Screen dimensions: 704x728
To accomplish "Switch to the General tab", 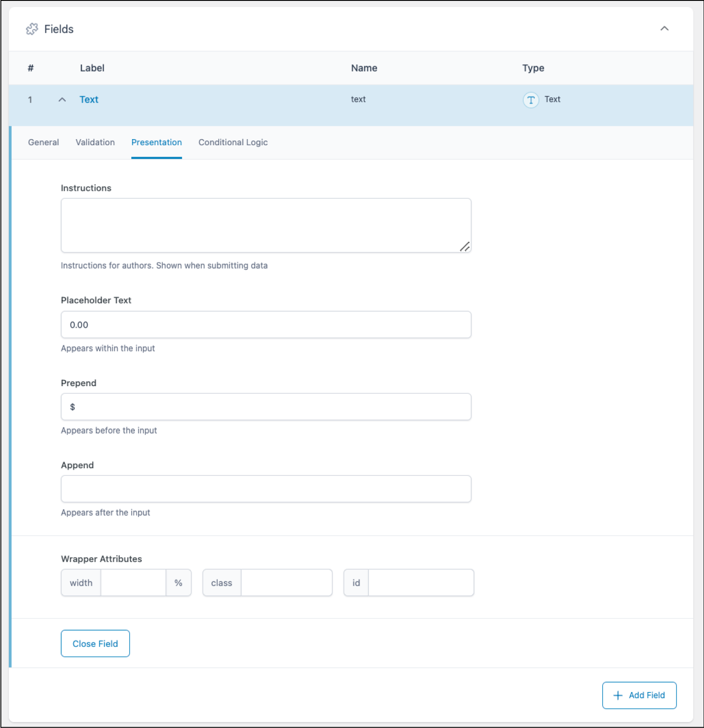I will click(x=43, y=142).
